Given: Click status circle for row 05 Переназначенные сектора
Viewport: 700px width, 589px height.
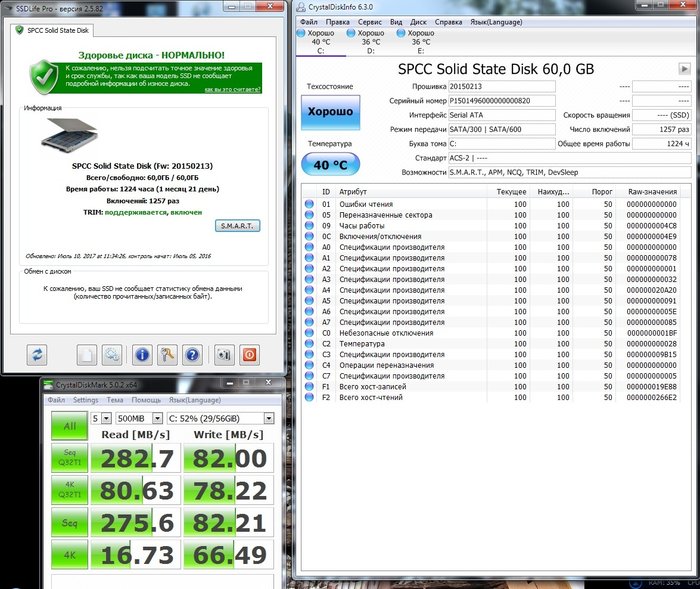Looking at the screenshot, I should pyautogui.click(x=309, y=215).
